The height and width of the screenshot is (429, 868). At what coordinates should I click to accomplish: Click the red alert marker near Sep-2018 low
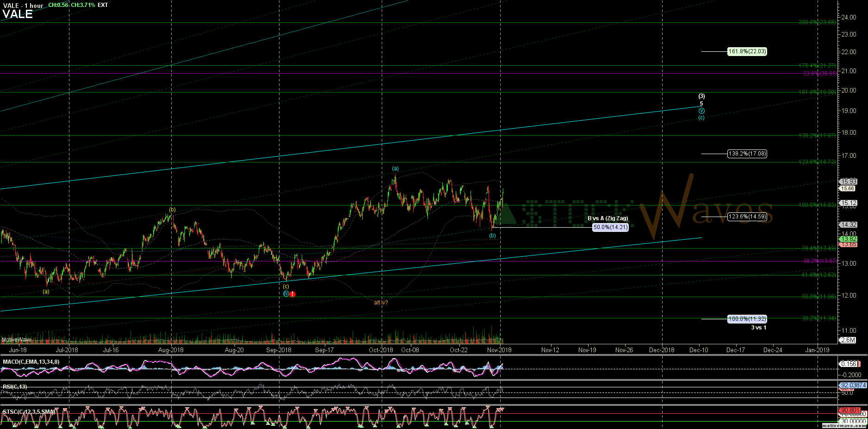coord(292,294)
